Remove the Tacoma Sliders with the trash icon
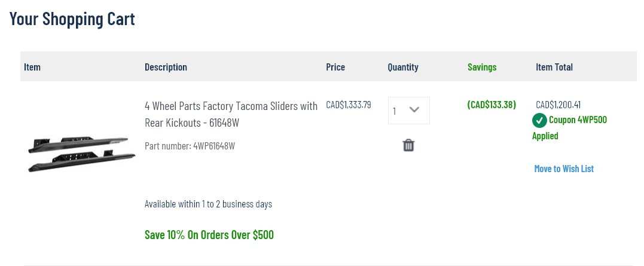Viewport: 644px width, 266px height. [x=408, y=145]
